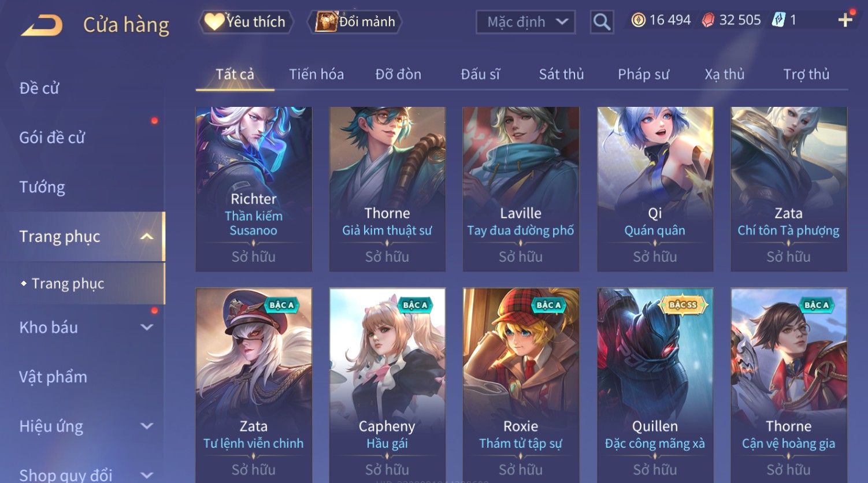The image size is (868, 483).
Task: Tap the gold coin icon
Action: 638,20
